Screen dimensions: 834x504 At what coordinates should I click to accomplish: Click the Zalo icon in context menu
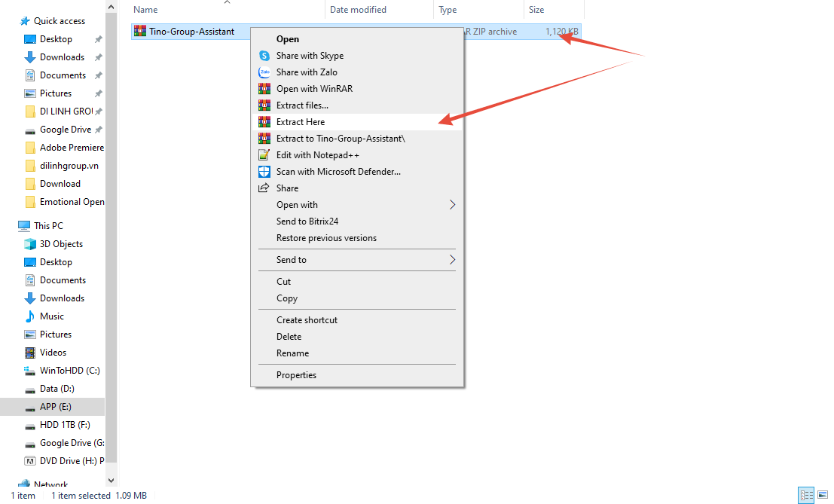[x=264, y=72]
